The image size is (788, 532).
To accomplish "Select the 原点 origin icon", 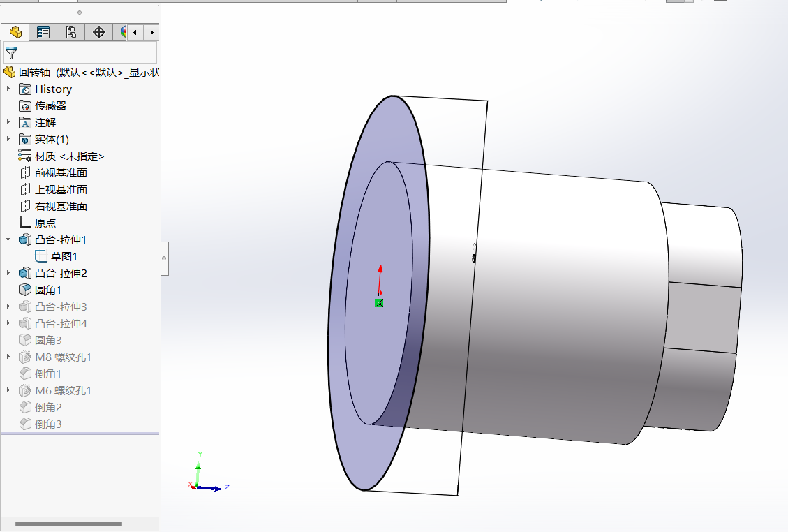I will pyautogui.click(x=24, y=223).
